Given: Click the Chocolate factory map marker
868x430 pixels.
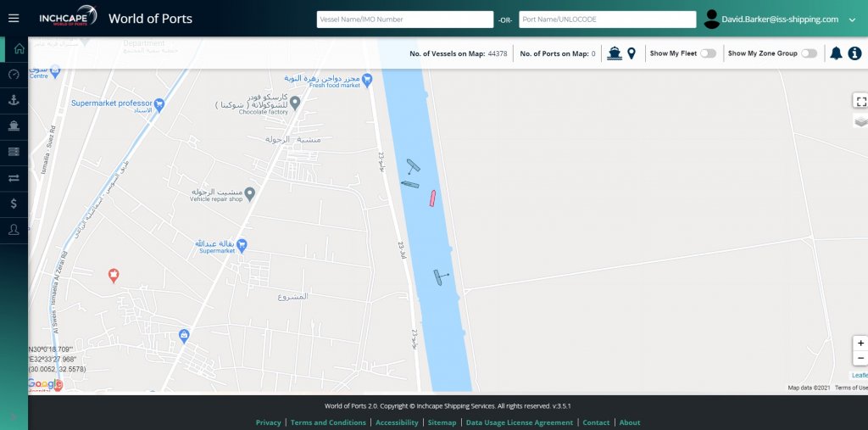Looking at the screenshot, I should (x=295, y=102).
